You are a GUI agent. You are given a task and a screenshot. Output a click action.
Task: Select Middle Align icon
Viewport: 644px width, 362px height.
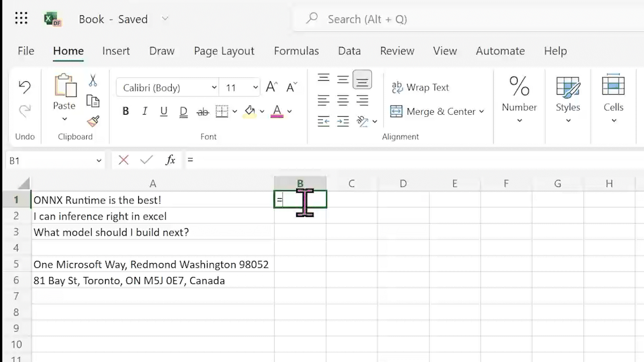coord(343,79)
